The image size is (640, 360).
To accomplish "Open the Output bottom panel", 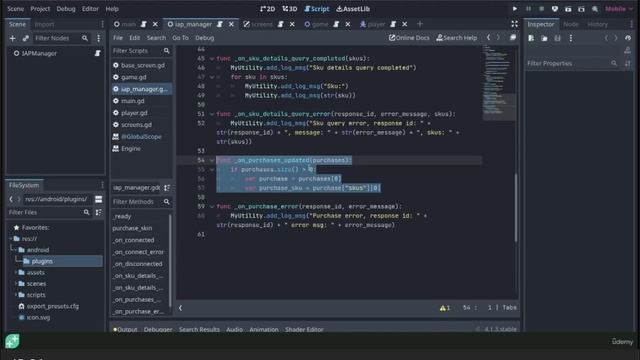I will coord(125,329).
